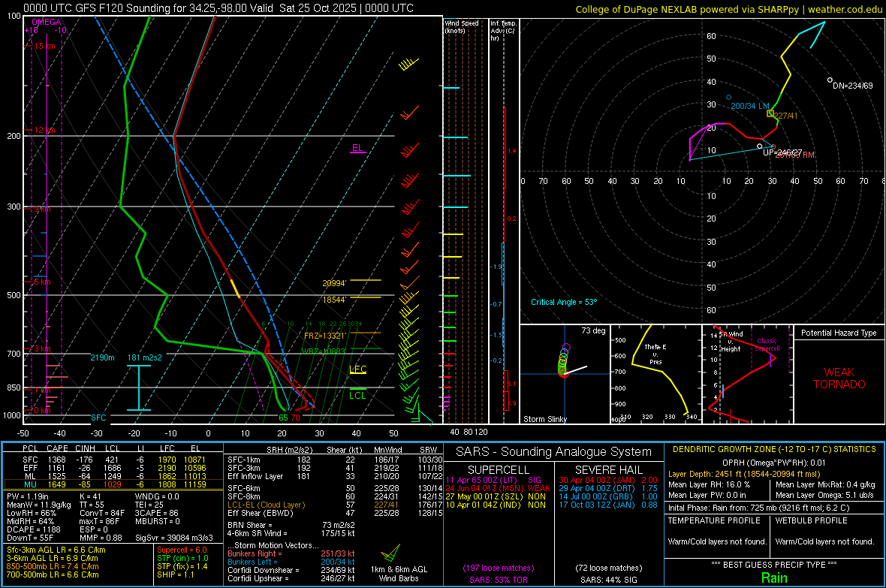Open the weather.cod.edu NEXLAB credit text
Screen dimensions: 886x588
coord(728,9)
